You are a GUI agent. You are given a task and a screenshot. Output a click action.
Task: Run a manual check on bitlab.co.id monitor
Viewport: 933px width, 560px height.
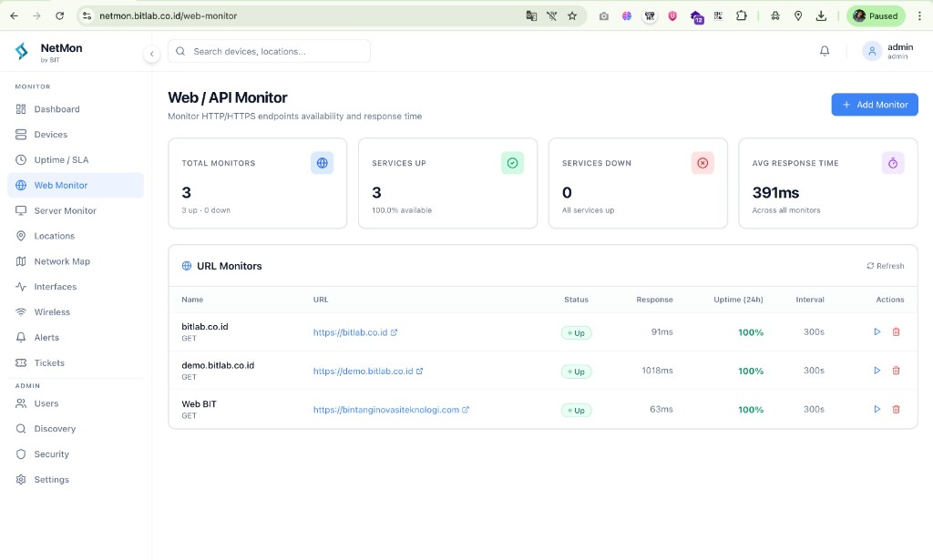(877, 331)
